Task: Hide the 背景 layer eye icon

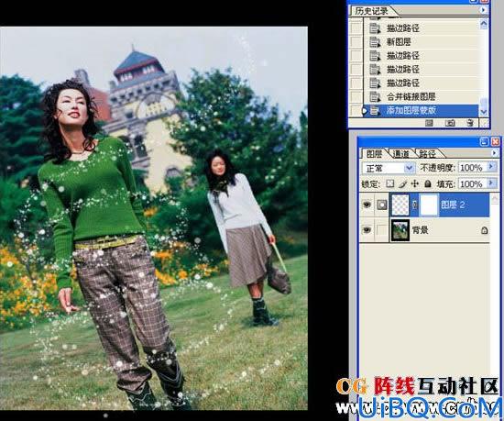Action: coord(367,230)
